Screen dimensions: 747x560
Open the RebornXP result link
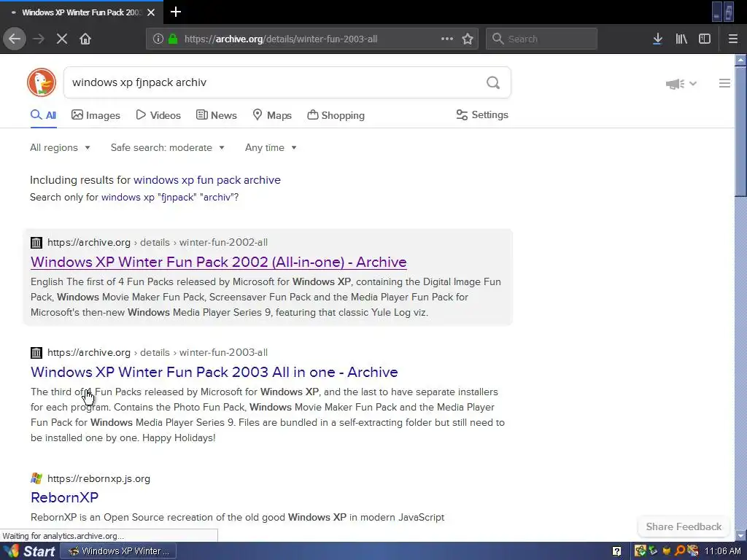pyautogui.click(x=64, y=497)
